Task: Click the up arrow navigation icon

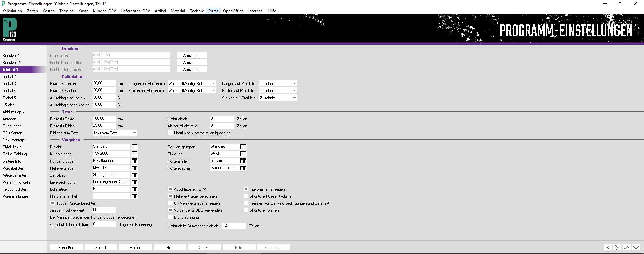Action: tap(627, 247)
